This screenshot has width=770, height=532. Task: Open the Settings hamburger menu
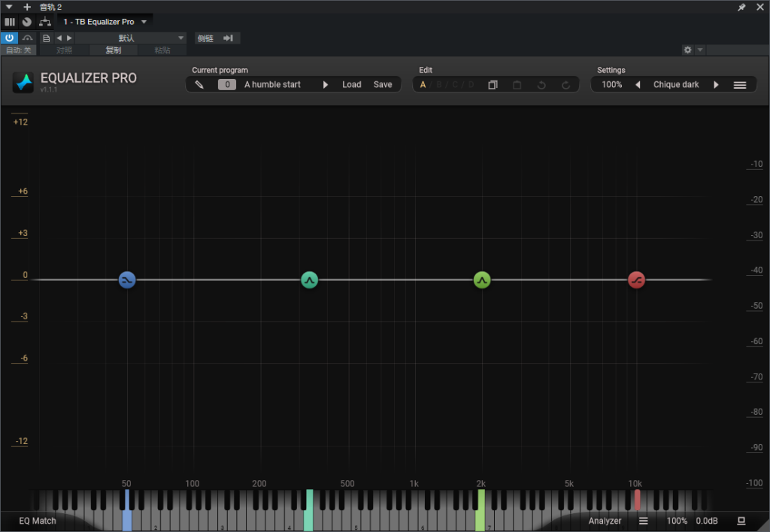740,85
